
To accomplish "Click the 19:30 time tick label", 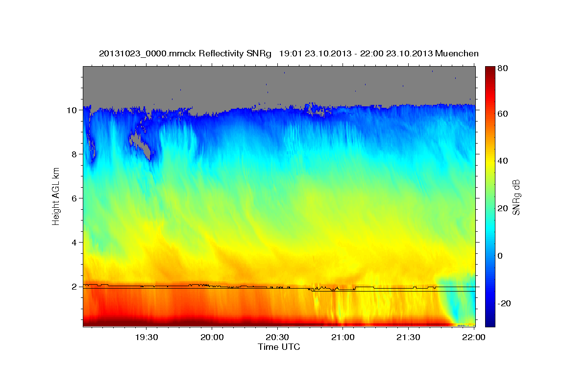I will click(147, 337).
